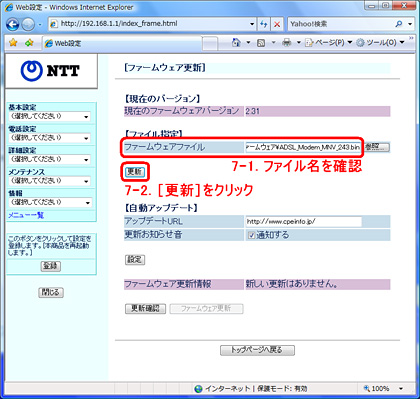Click the search magnifier icon
This screenshot has height=399, width=420.
[398, 24]
